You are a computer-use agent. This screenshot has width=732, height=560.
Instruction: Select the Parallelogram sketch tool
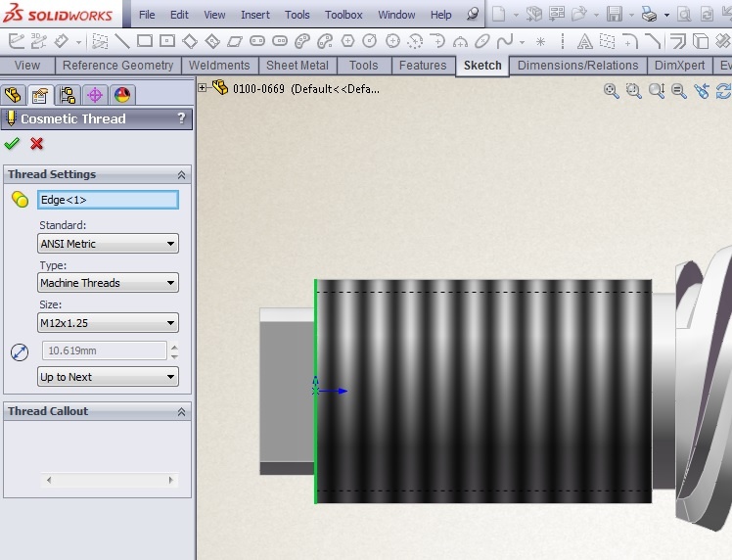pyautogui.click(x=234, y=41)
